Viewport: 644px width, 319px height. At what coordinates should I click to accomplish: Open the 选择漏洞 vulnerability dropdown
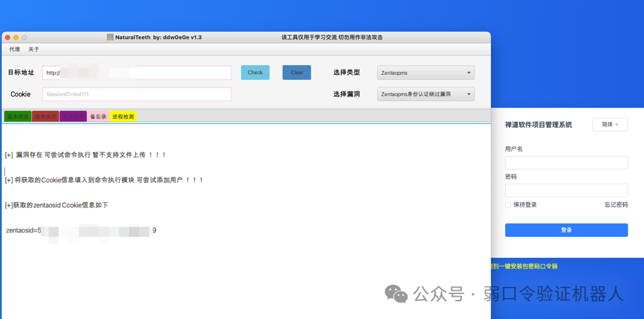pos(426,94)
